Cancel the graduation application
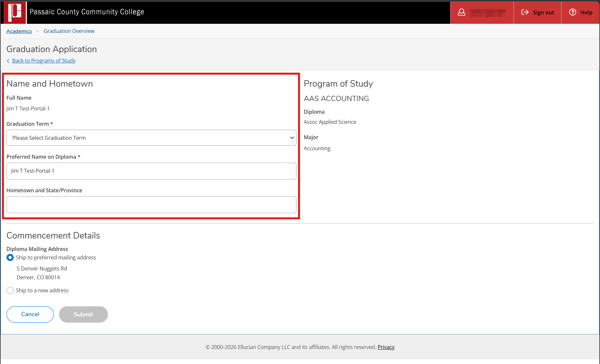Viewport: 600px width, 364px height. click(x=30, y=314)
